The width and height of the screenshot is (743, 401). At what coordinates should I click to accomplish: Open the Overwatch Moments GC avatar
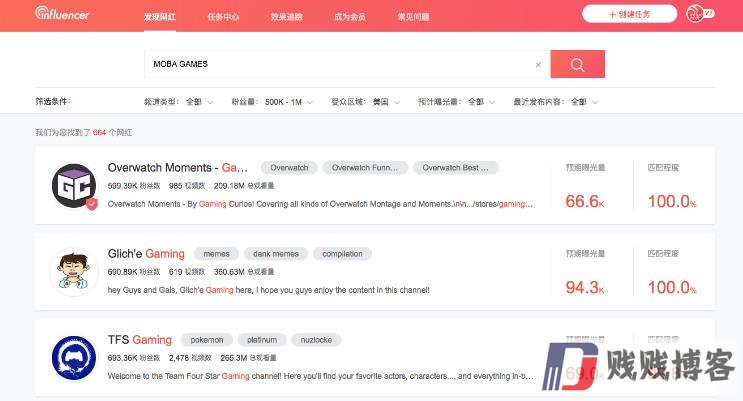[x=74, y=186]
